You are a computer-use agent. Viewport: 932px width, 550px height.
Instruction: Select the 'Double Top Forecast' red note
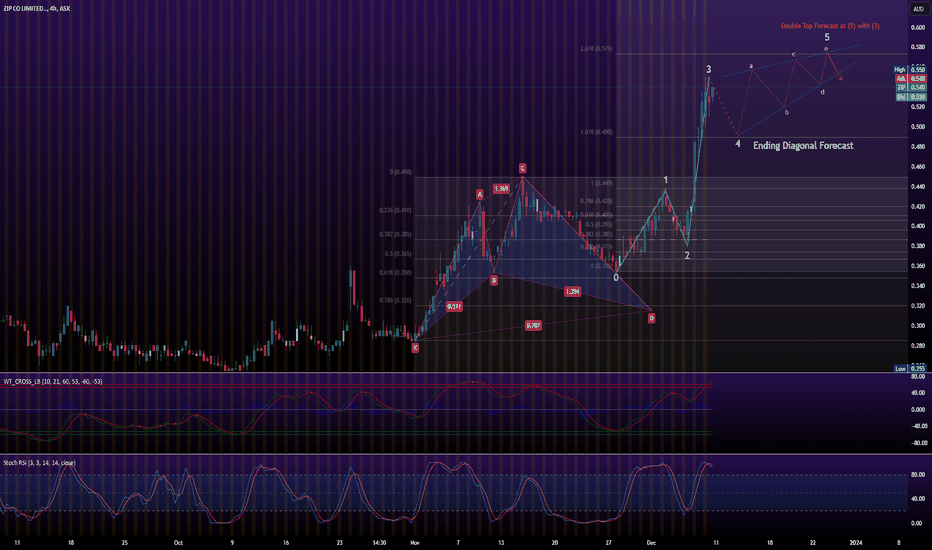click(830, 26)
